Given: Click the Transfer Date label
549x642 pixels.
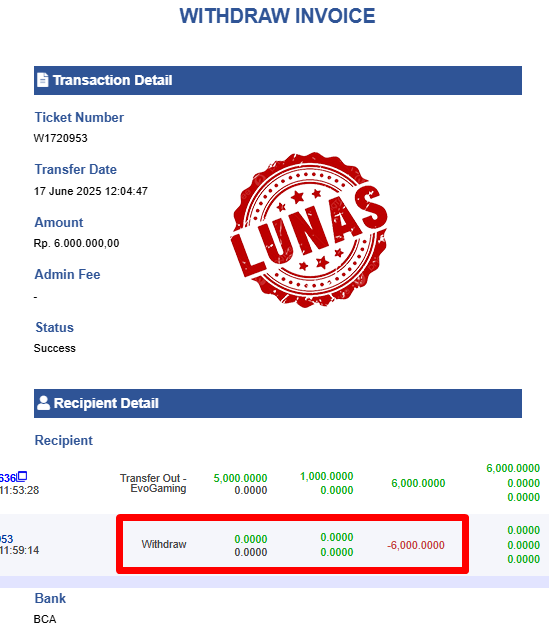Looking at the screenshot, I should click(76, 170).
